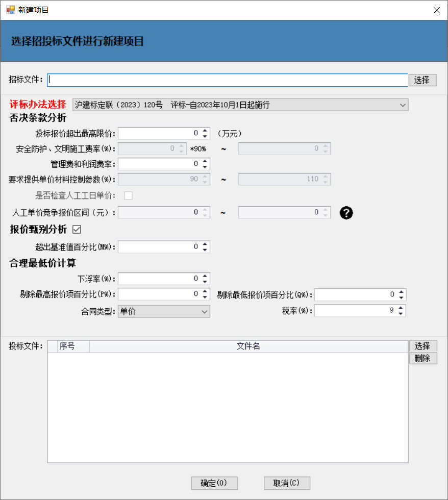
Task: Increase 剔除最高报价项百分比 with up arrow
Action: coord(205,292)
